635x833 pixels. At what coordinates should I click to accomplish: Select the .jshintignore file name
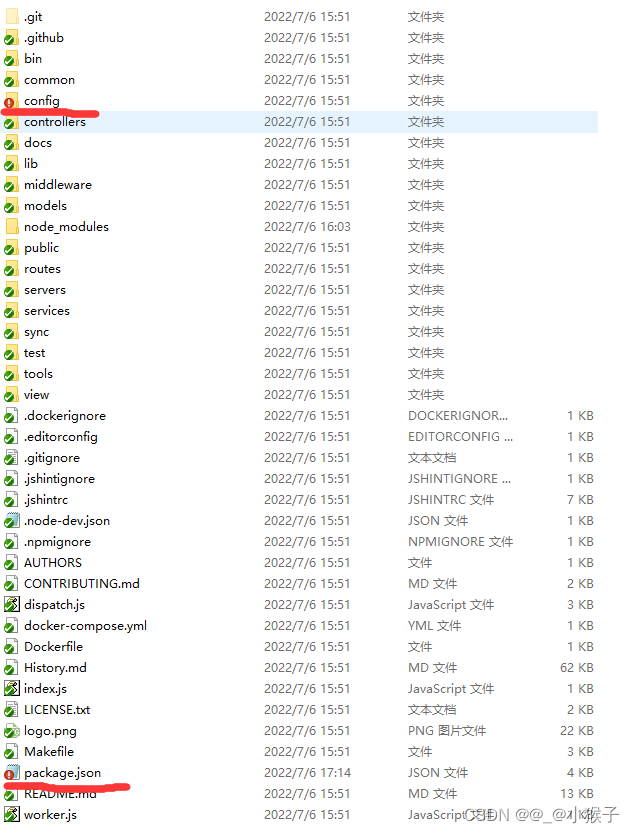pyautogui.click(x=60, y=479)
